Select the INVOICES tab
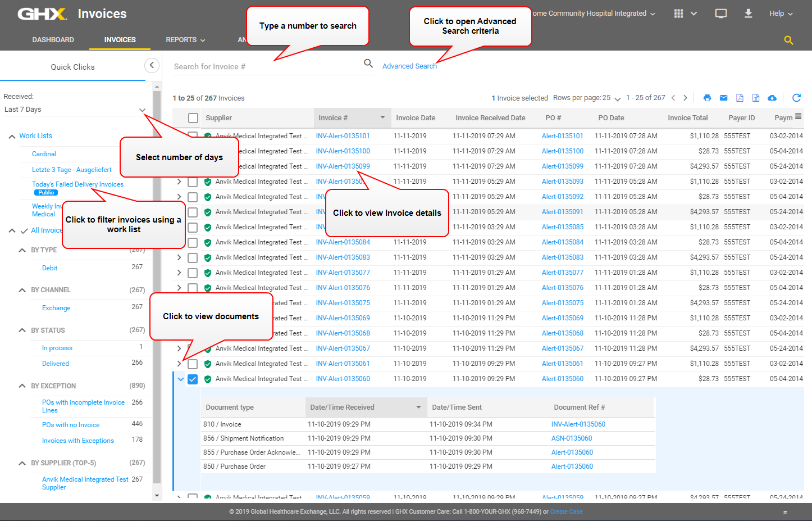 pyautogui.click(x=120, y=40)
